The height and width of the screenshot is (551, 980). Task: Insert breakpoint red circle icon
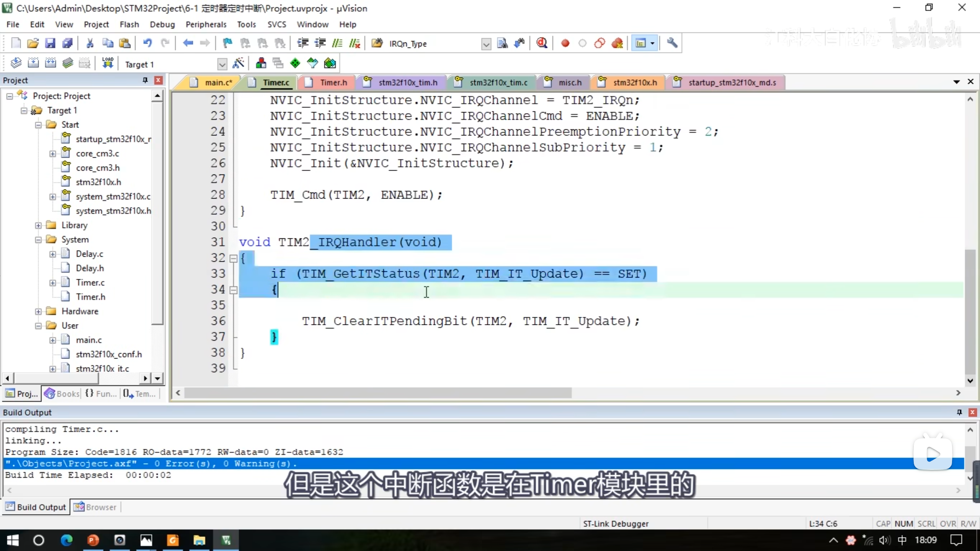(x=565, y=43)
